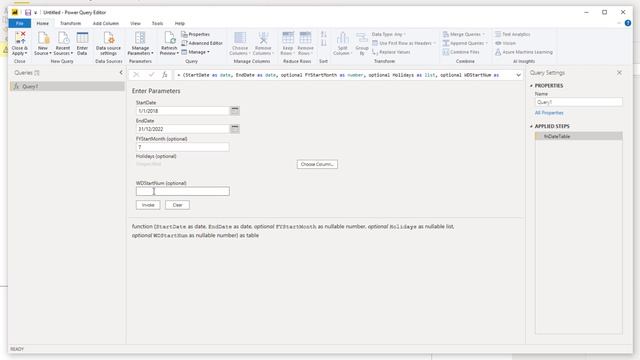Switch to the View ribbon tab
This screenshot has width=640, height=360.
[135, 23]
